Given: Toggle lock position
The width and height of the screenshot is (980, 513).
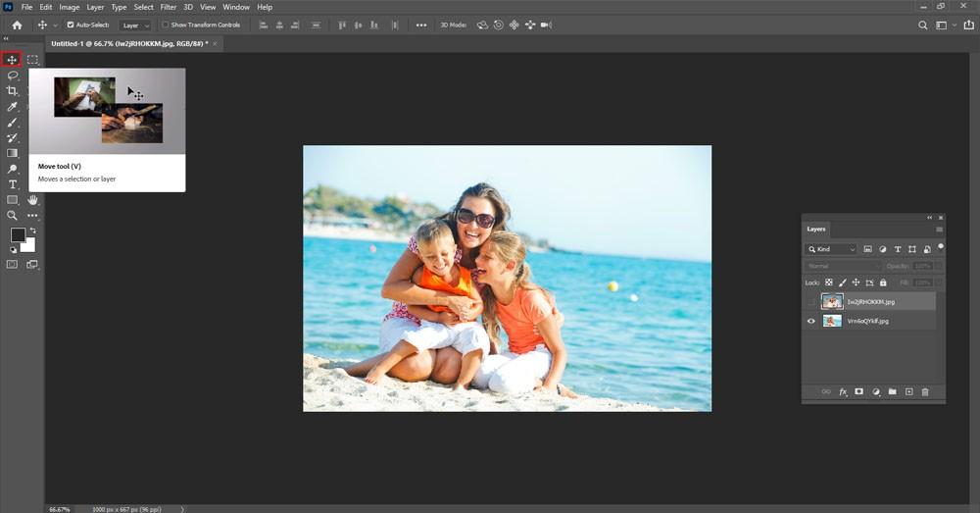Looking at the screenshot, I should coord(856,282).
